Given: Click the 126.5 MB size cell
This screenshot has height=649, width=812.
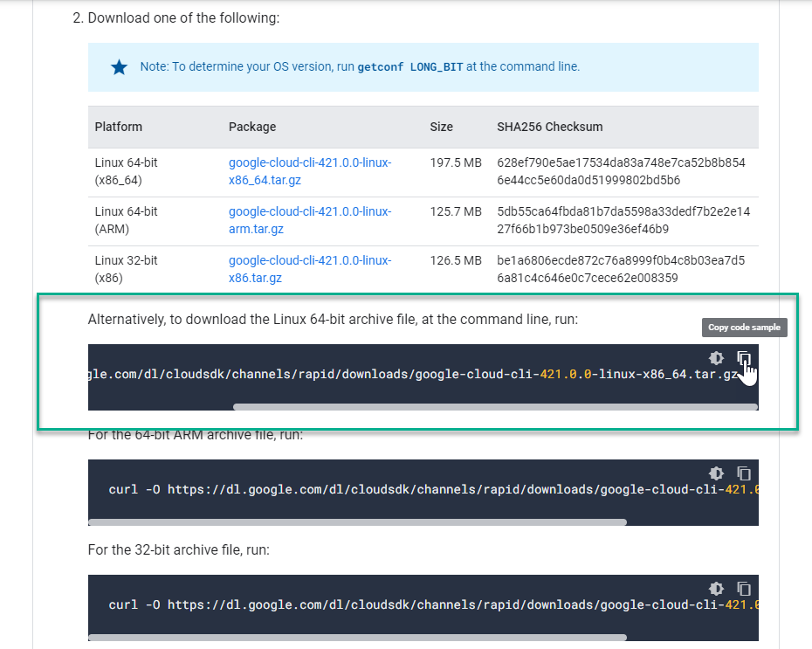Looking at the screenshot, I should pyautogui.click(x=456, y=260).
